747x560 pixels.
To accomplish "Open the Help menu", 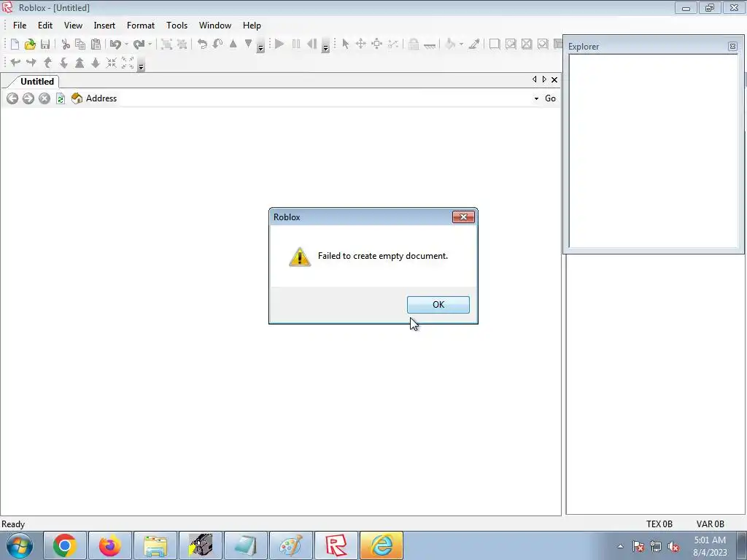I will click(252, 26).
